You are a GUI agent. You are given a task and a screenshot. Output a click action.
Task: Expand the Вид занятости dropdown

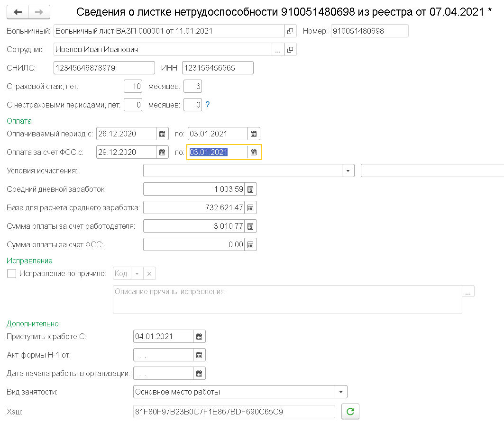point(341,392)
